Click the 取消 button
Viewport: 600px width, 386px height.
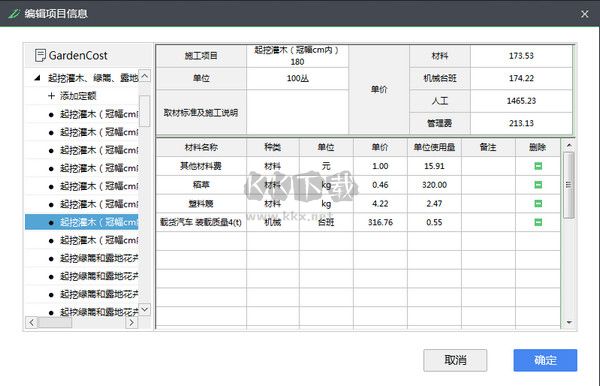click(455, 360)
